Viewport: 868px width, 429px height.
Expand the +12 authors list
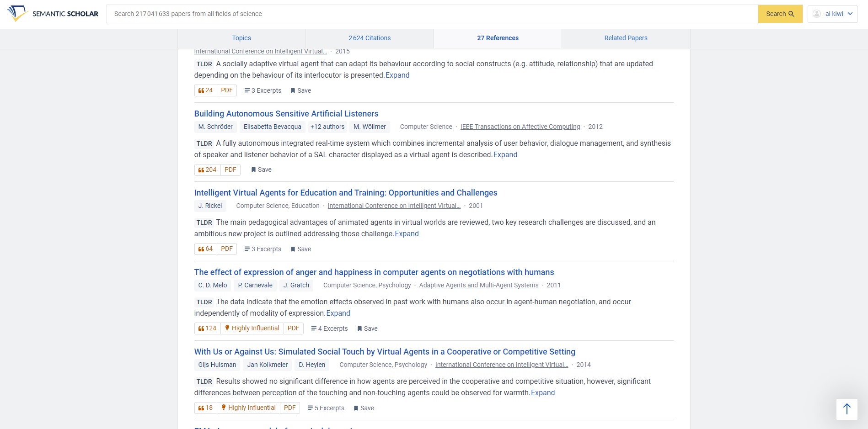click(x=327, y=127)
